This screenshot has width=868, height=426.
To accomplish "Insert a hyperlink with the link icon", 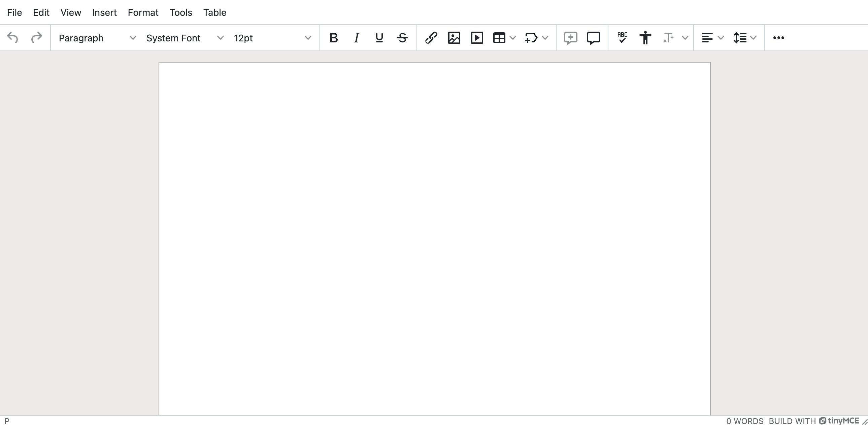I will point(431,38).
